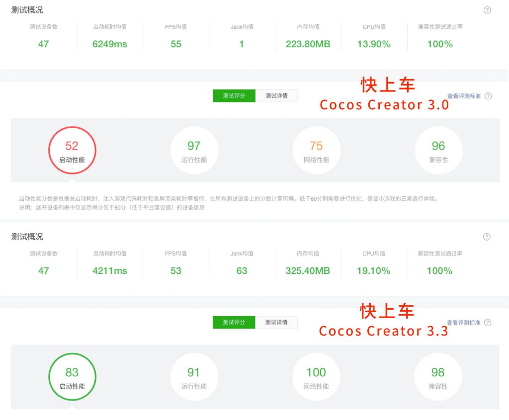This screenshot has width=509, height=420.
Task: Click the 19.10% CPU均值 value
Action: pos(374,271)
